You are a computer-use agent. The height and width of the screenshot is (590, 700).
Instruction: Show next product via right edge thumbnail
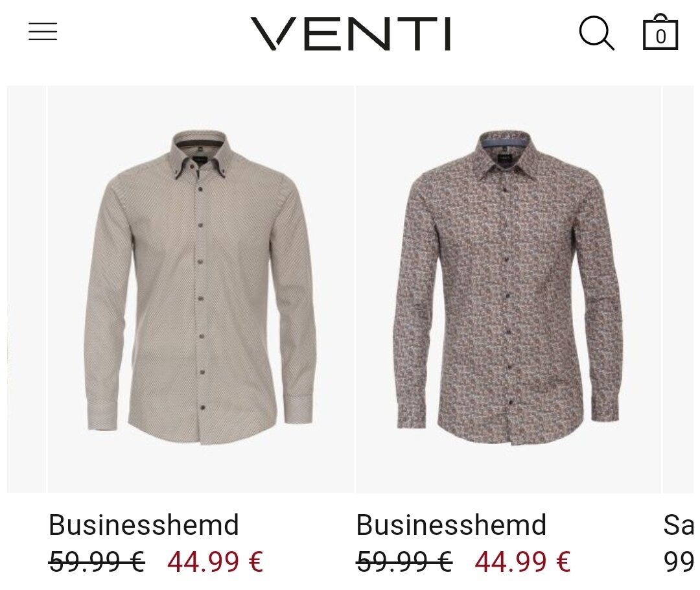(x=678, y=289)
